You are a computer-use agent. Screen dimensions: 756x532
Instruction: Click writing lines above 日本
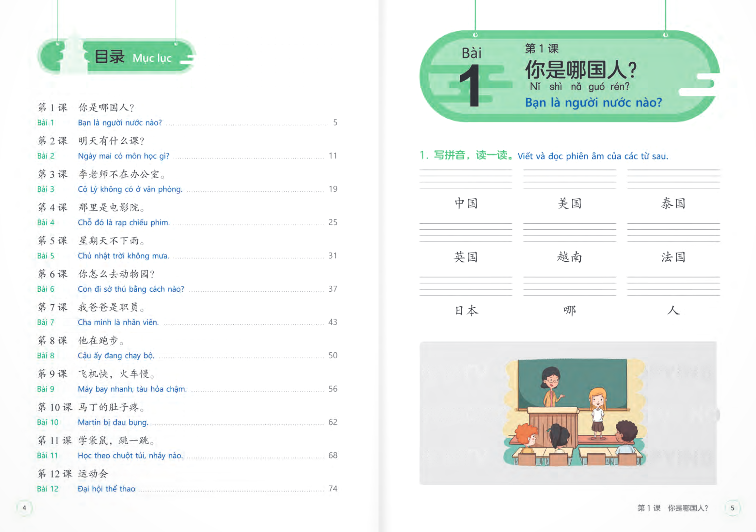pos(465,286)
